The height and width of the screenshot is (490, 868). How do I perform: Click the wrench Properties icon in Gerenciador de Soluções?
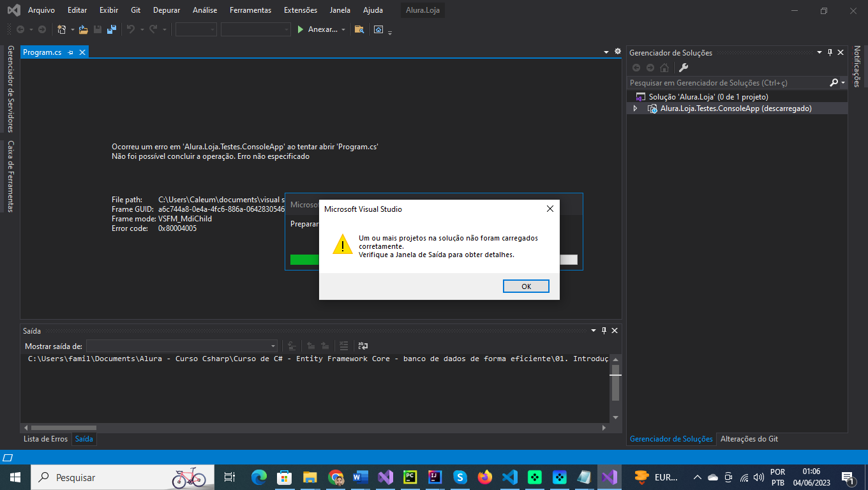[x=683, y=68]
